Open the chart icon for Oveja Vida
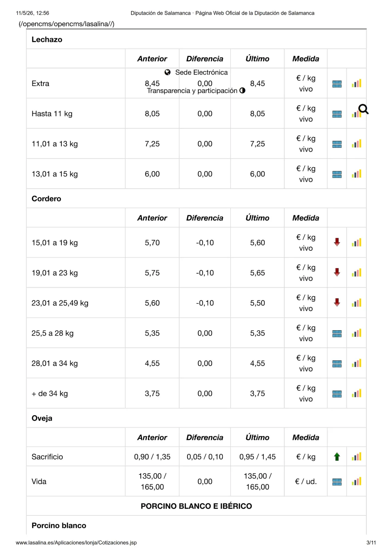392x555 pixels. tap(356, 481)
